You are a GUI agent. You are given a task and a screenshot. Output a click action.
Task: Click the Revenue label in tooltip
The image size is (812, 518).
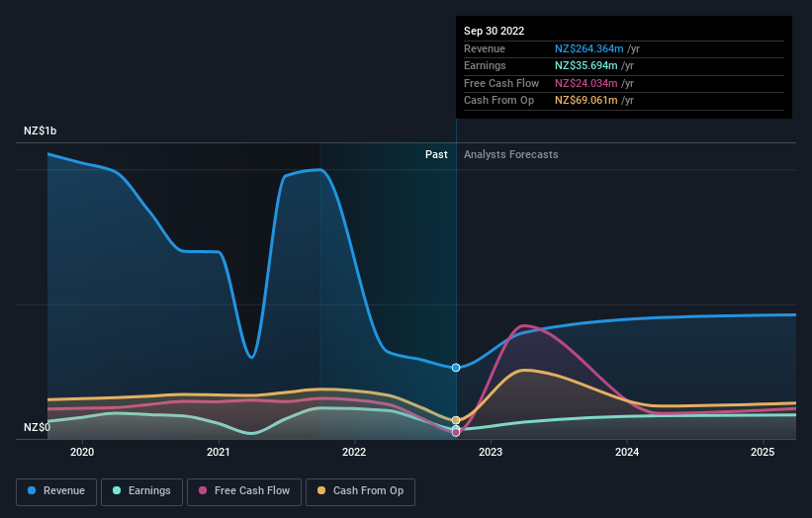[x=485, y=48]
